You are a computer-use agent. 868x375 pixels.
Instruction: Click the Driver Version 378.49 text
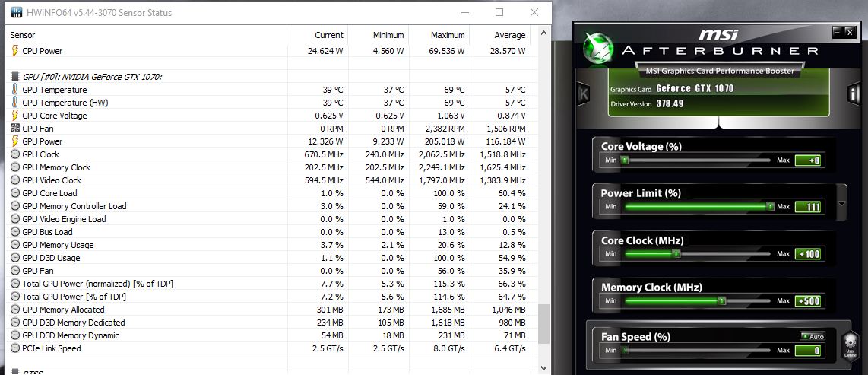pos(647,103)
